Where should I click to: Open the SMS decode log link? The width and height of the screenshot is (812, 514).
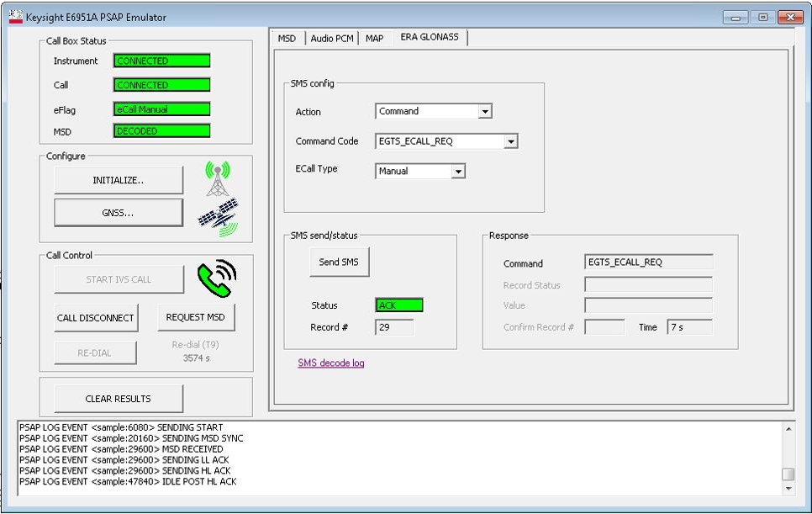[330, 363]
